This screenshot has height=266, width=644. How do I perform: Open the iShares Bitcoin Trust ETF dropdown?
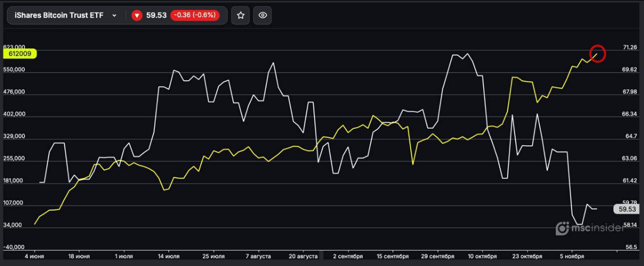[114, 16]
